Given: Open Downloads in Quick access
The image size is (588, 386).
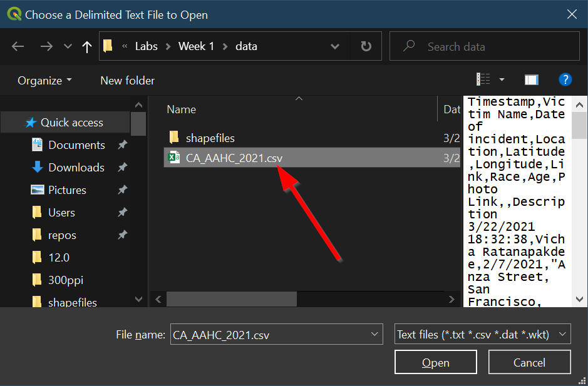Looking at the screenshot, I should tap(76, 168).
